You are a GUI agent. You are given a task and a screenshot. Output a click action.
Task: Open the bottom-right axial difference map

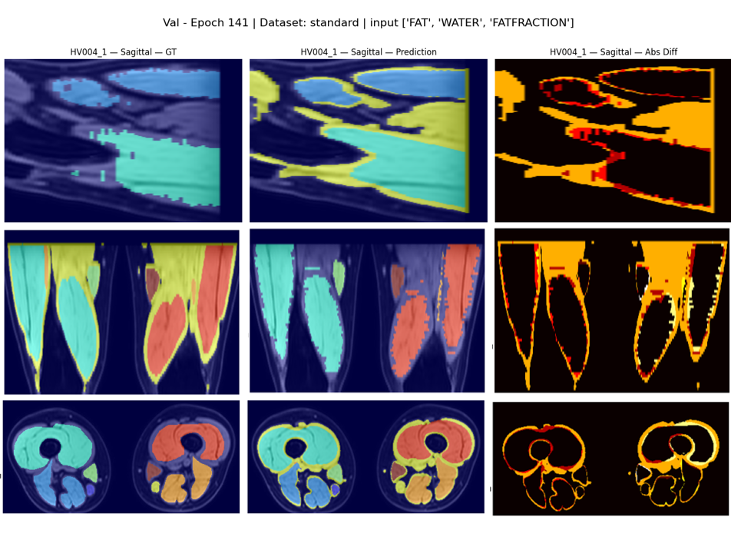point(610,459)
